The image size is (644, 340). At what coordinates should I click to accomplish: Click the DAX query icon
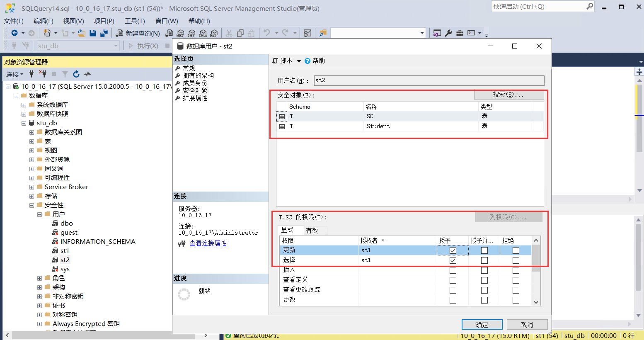click(x=214, y=33)
